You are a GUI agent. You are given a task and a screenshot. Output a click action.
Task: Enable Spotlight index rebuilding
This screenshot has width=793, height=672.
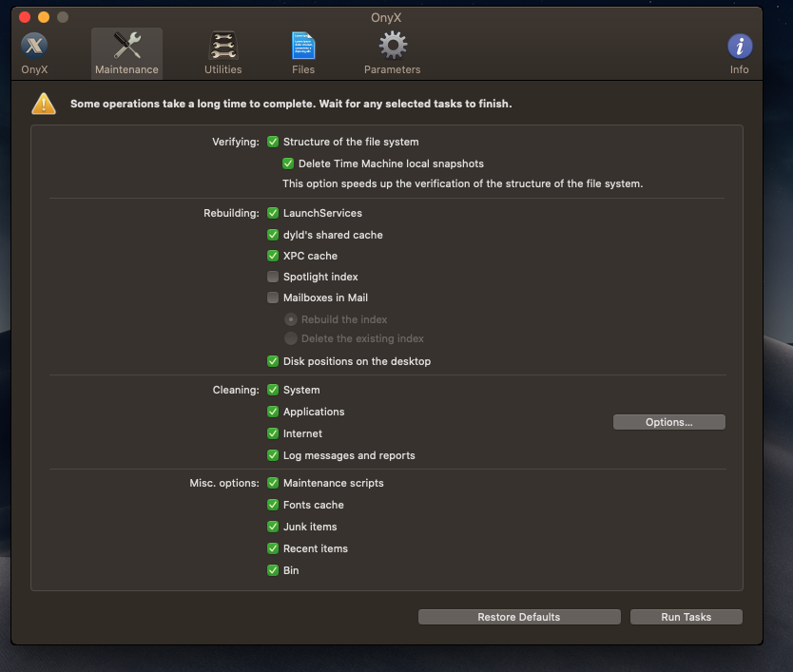click(273, 277)
